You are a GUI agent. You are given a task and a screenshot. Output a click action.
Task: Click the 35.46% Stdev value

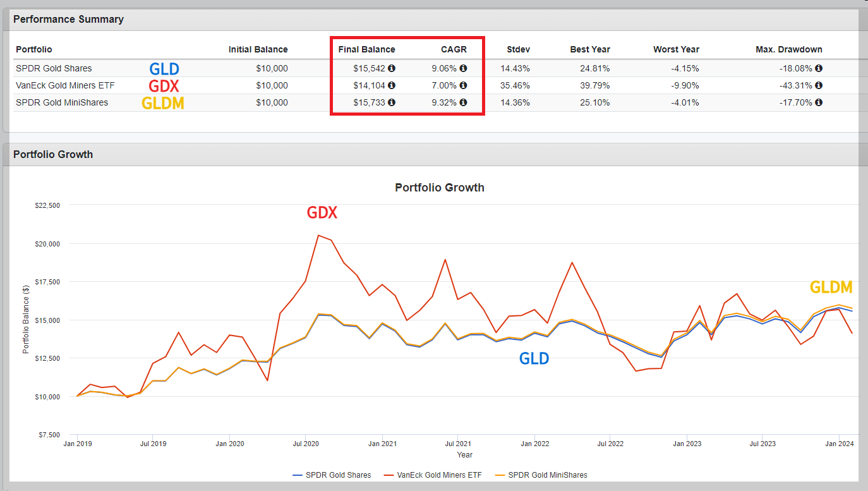[515, 85]
